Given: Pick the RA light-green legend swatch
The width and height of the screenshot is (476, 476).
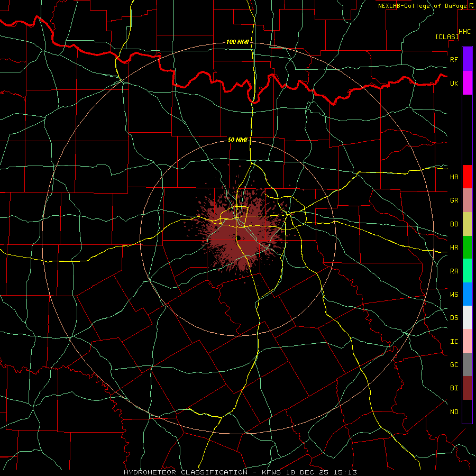Looking at the screenshot, I should tap(467, 271).
